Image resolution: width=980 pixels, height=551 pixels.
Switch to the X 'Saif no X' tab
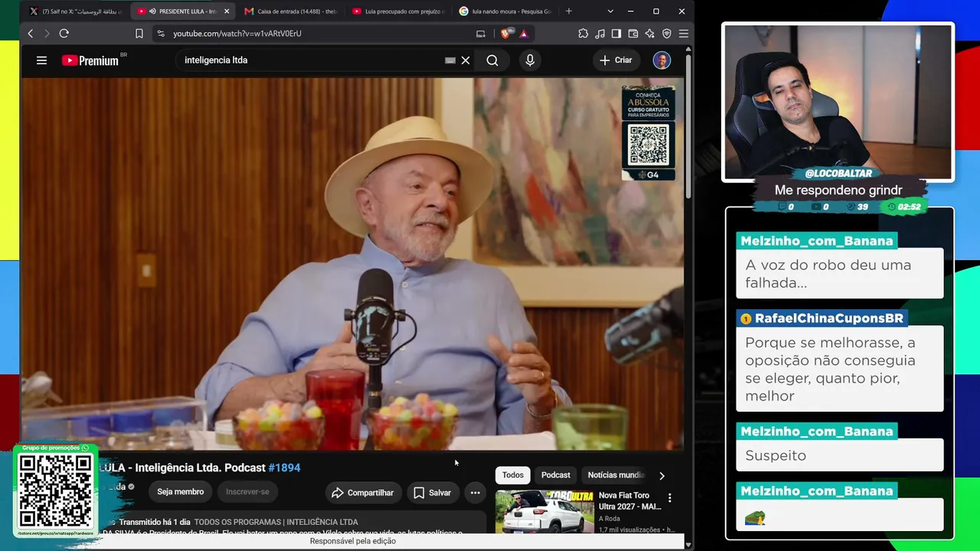point(76,11)
